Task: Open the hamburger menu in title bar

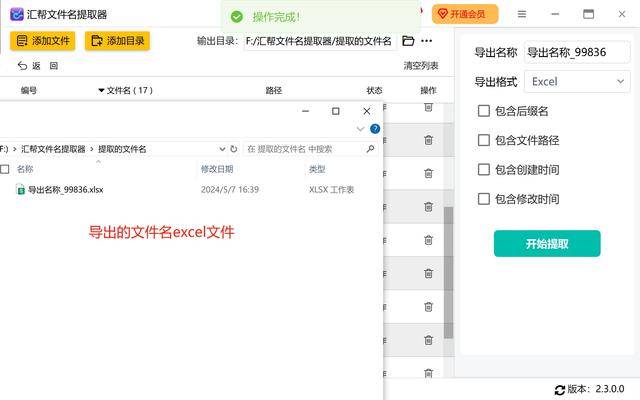Action: coord(522,14)
